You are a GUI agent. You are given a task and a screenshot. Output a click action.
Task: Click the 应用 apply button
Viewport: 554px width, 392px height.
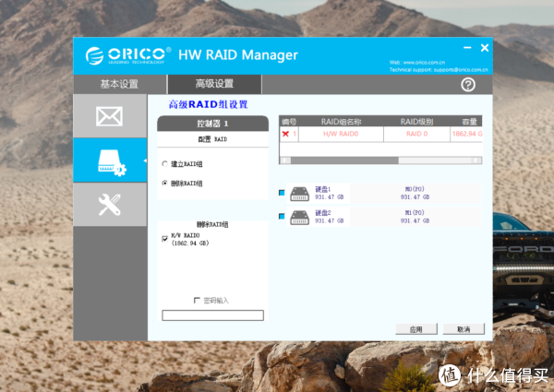[415, 328]
